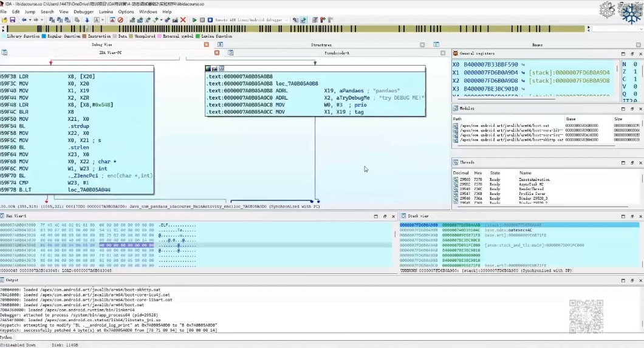Image resolution: width=644 pixels, height=348 pixels.
Task: Click the General registers bug icon
Action: click(456, 53)
